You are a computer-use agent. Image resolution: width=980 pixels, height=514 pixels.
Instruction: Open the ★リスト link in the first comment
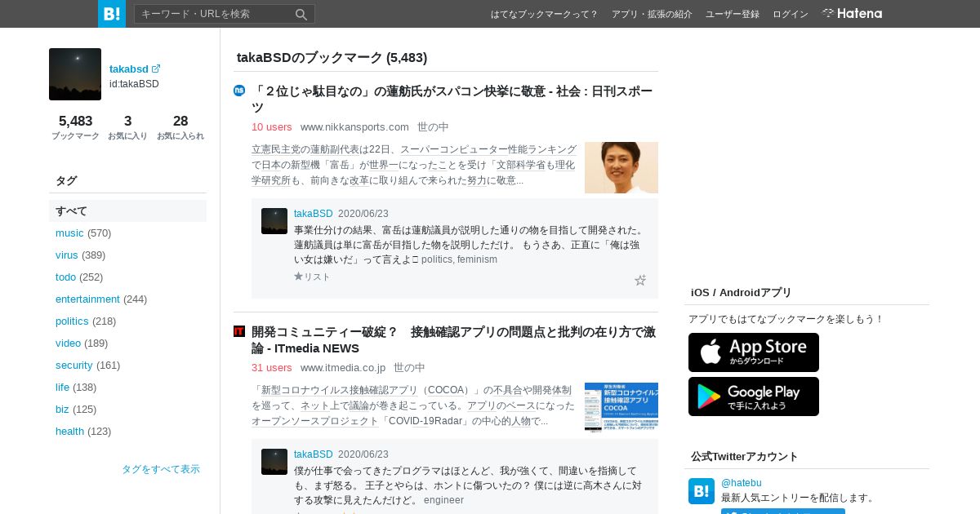pyautogui.click(x=312, y=277)
